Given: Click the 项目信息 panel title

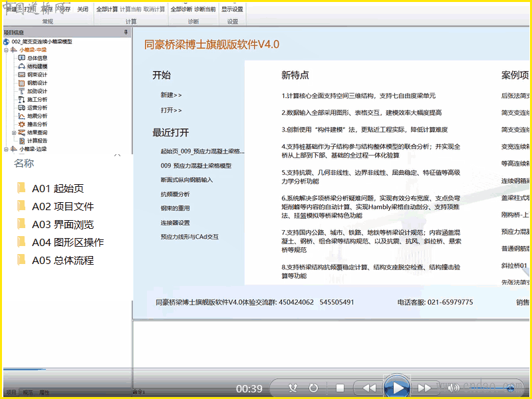Looking at the screenshot, I should point(13,32).
